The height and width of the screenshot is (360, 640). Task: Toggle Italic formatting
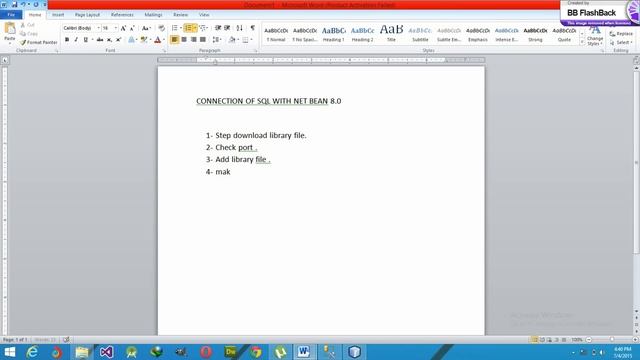pos(76,40)
